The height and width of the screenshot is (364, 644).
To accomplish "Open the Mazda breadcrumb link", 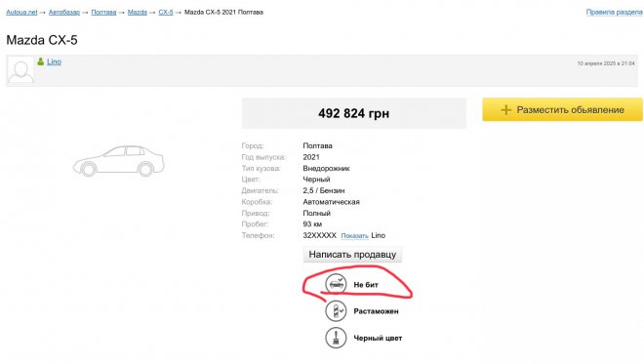I will 138,13.
